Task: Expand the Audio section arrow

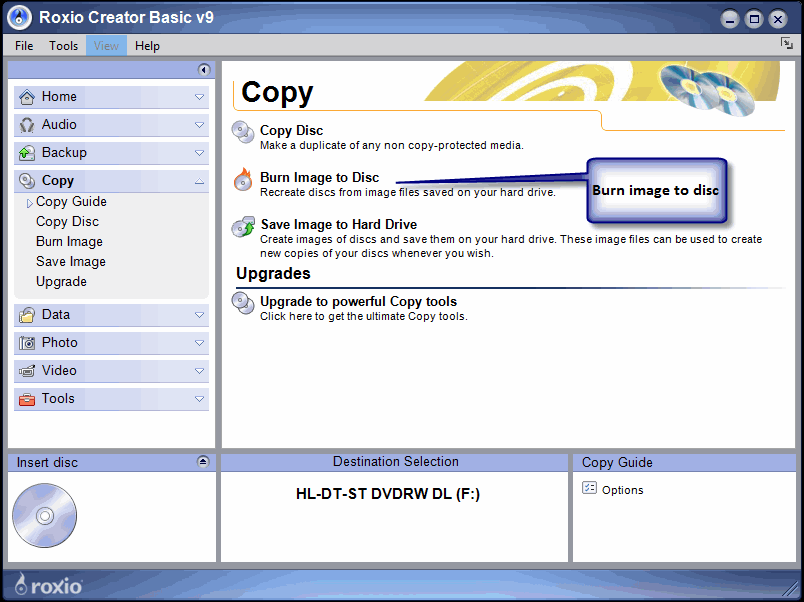Action: coord(199,125)
